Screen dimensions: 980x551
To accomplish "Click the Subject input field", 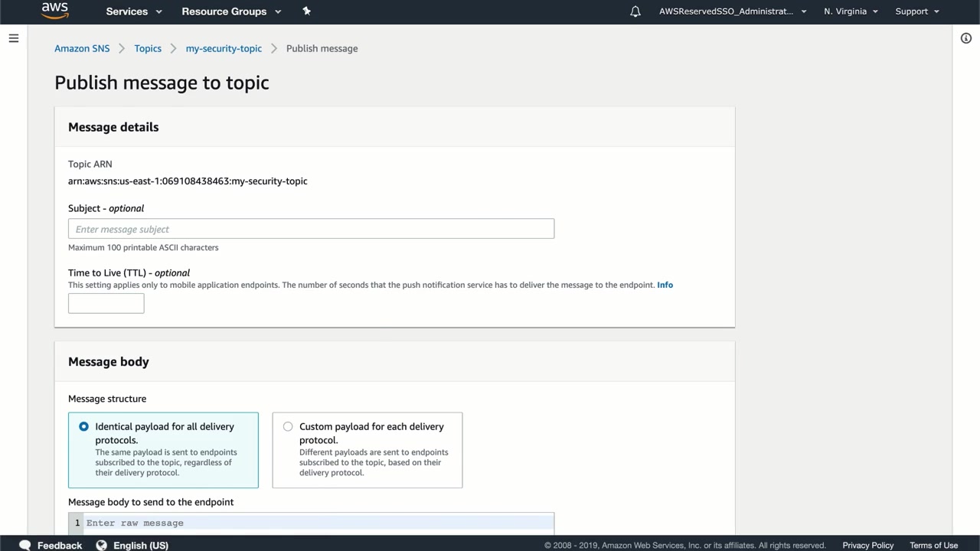I will click(311, 229).
